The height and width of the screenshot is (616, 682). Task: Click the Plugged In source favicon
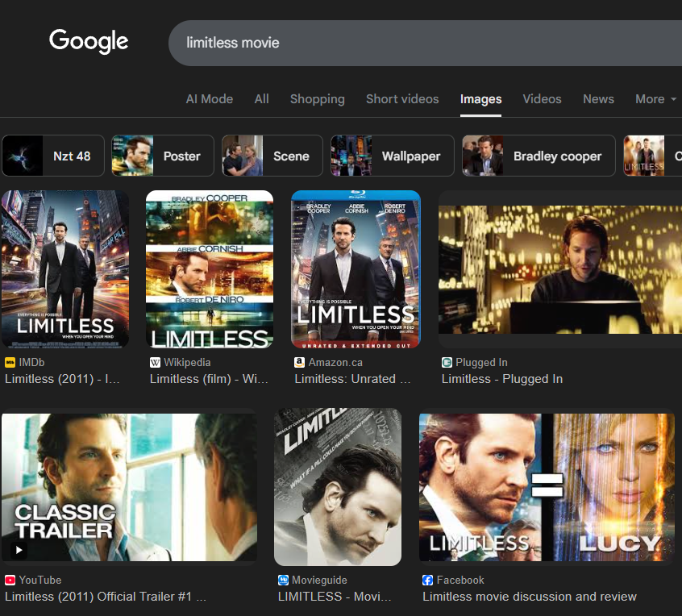[447, 363]
